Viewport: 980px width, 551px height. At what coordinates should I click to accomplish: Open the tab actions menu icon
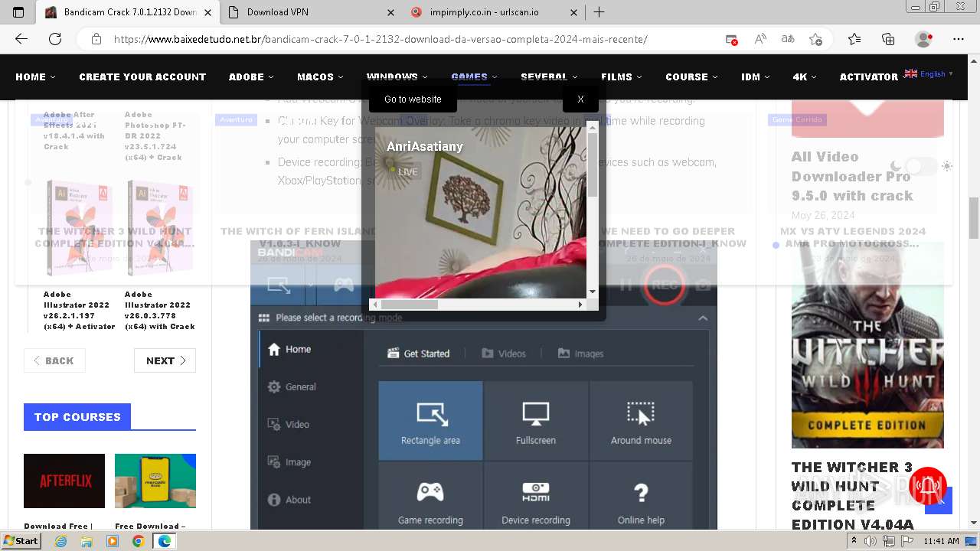(18, 12)
